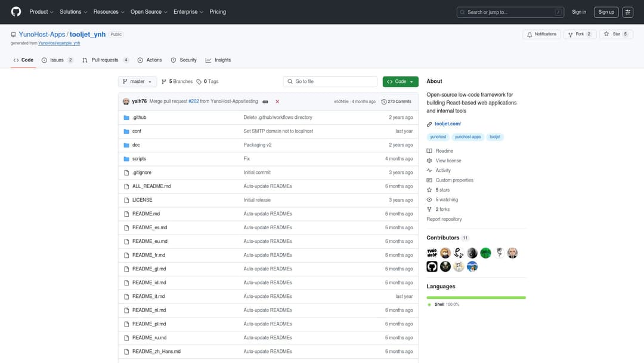The image size is (644, 363).
Task: Open the README_fr.md file
Action: (148, 256)
